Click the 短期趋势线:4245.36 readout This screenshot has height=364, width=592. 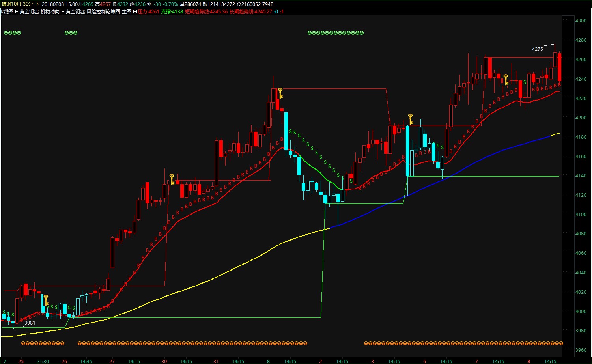pos(206,12)
